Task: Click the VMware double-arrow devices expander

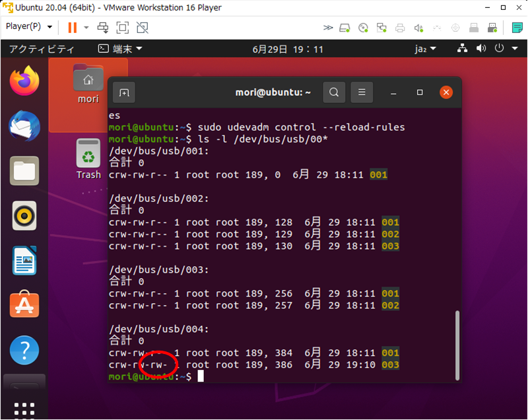Action: point(327,28)
